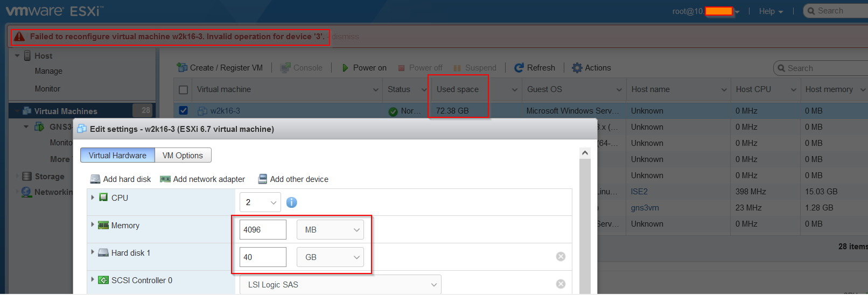Image resolution: width=868 pixels, height=295 pixels.
Task: Open the LSI Logic SAS controller dropdown
Action: point(340,285)
